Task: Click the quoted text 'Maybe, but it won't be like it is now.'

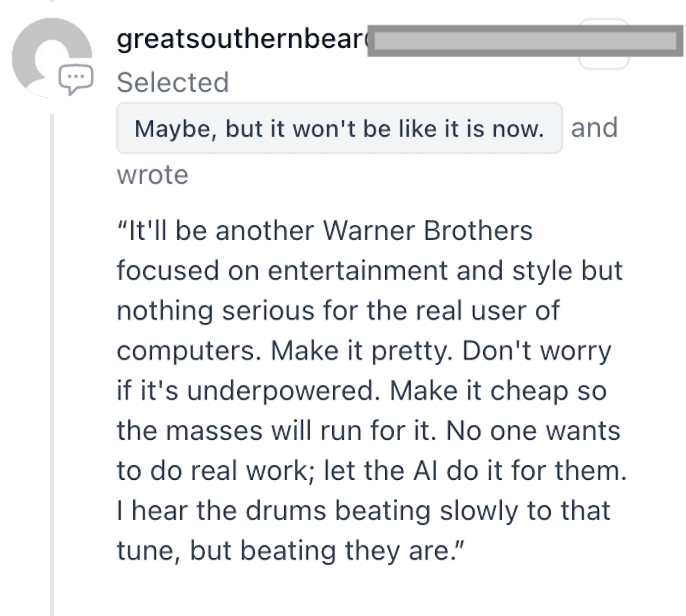Action: coord(339,128)
